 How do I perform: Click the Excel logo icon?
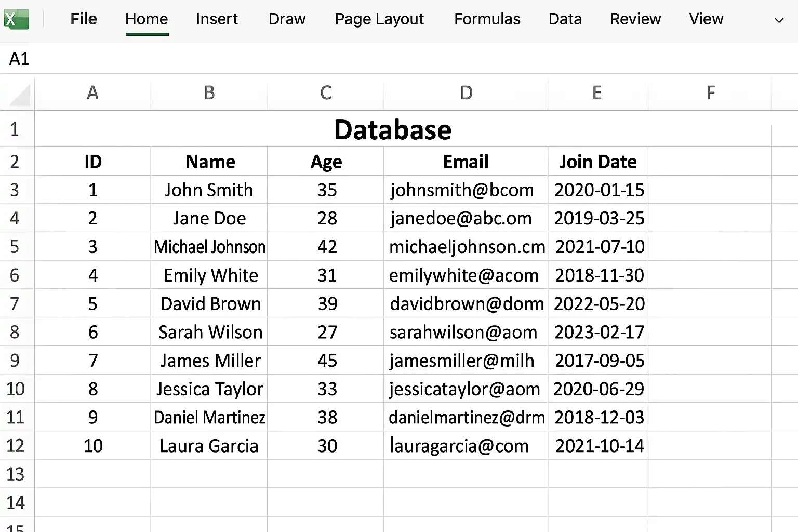point(16,19)
